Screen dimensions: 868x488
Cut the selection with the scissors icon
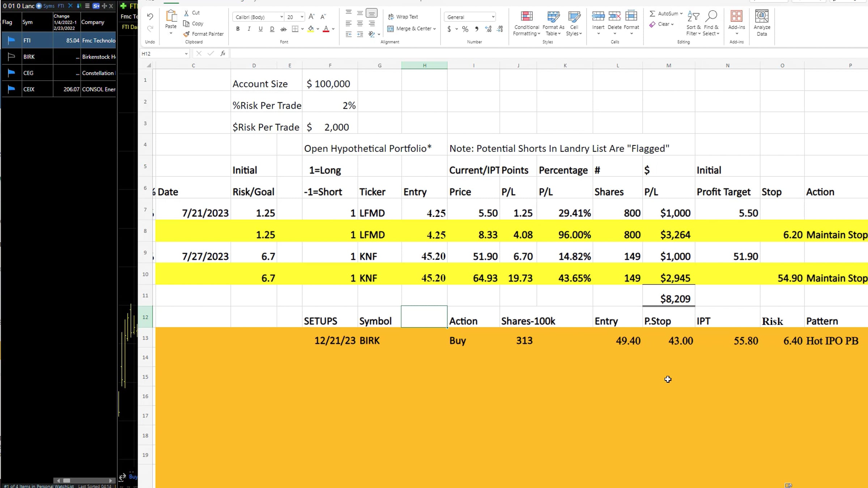[x=186, y=13]
